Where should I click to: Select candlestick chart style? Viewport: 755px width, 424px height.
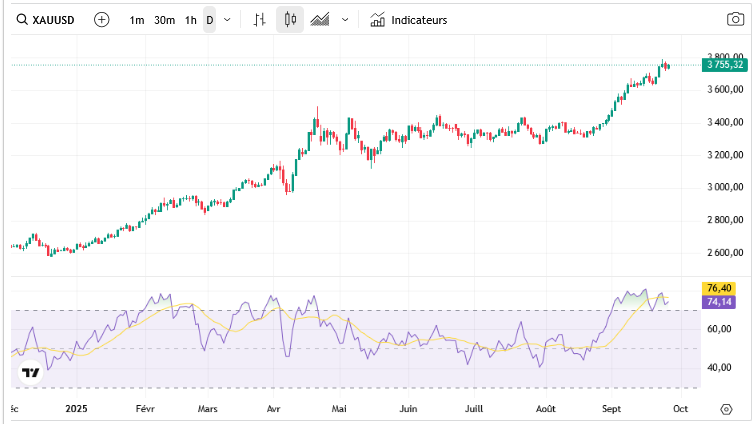click(290, 20)
